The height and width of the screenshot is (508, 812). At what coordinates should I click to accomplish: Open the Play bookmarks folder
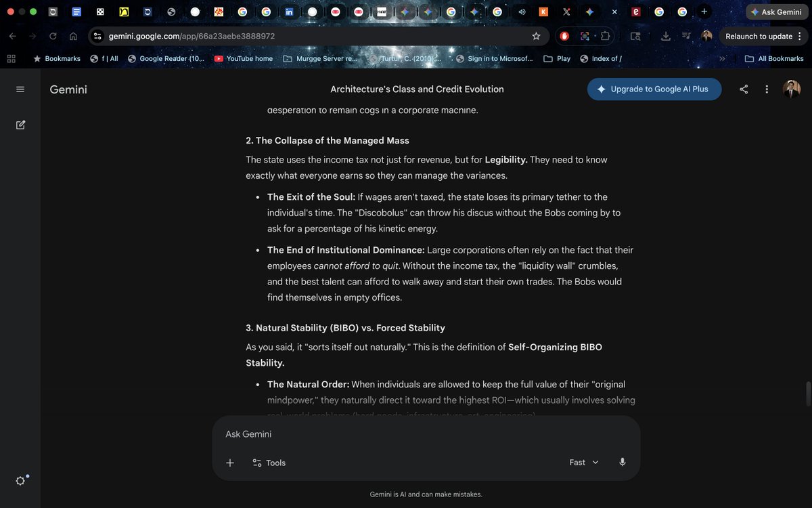557,59
